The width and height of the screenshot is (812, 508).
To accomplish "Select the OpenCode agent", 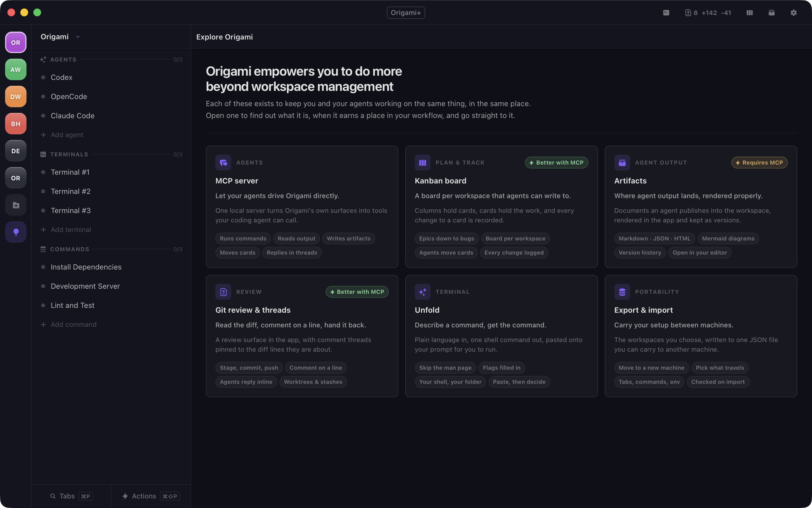I will tap(111, 97).
